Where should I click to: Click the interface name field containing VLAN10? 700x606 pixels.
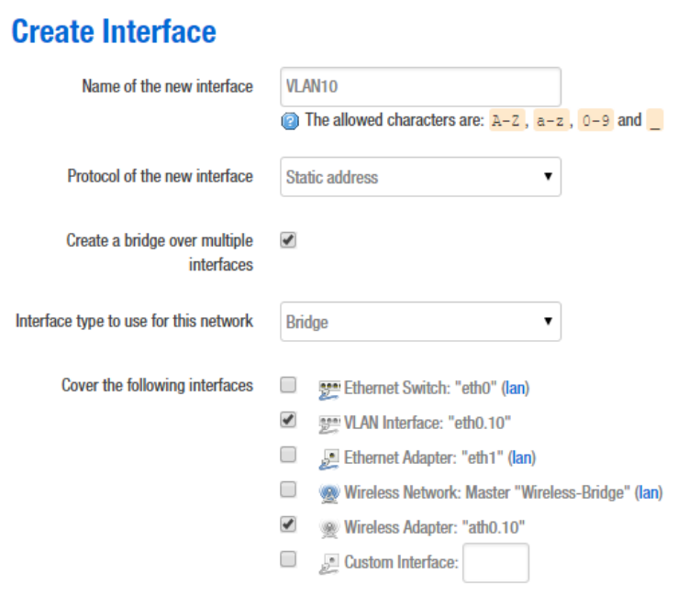point(420,87)
